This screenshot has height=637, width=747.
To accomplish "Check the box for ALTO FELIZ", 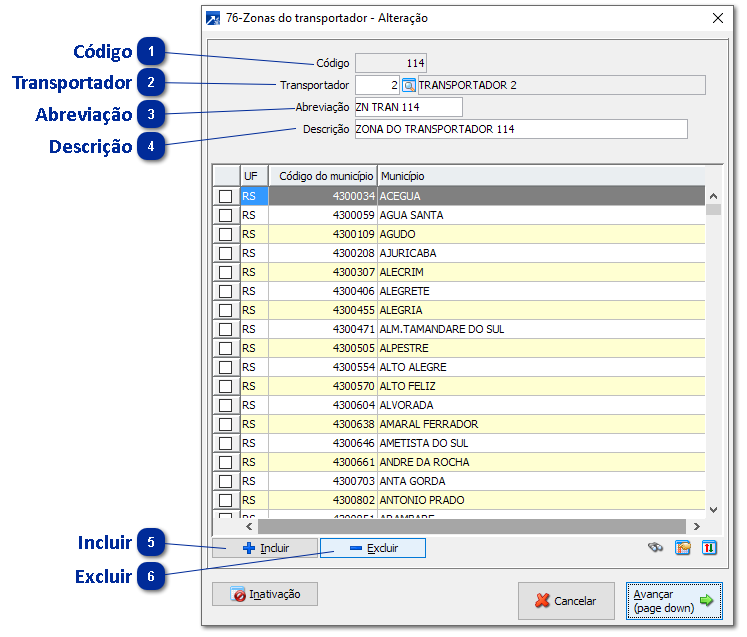I will click(225, 386).
